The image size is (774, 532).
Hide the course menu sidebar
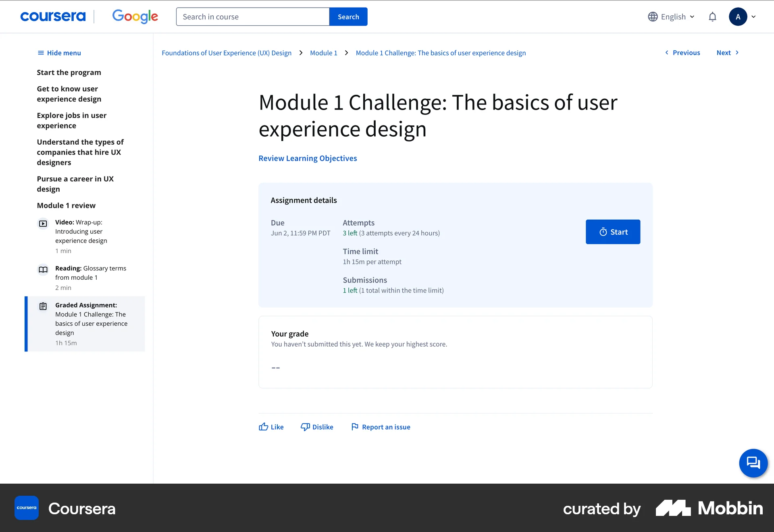[58, 53]
